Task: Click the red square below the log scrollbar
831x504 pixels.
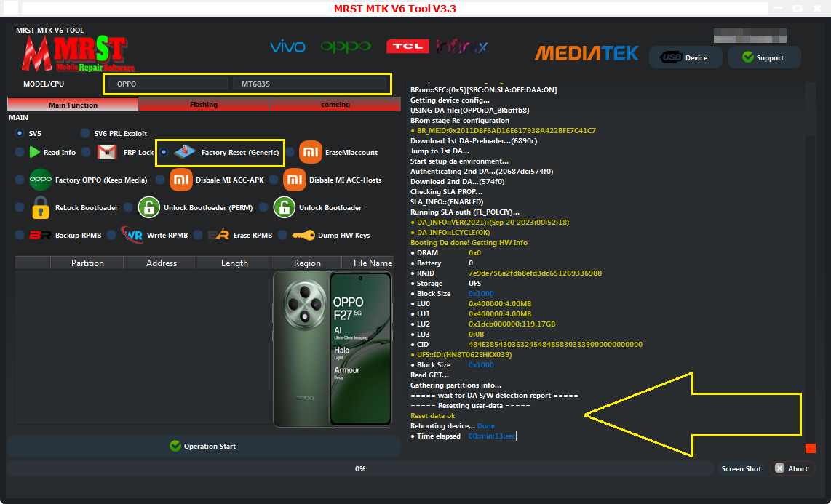Action: (811, 449)
